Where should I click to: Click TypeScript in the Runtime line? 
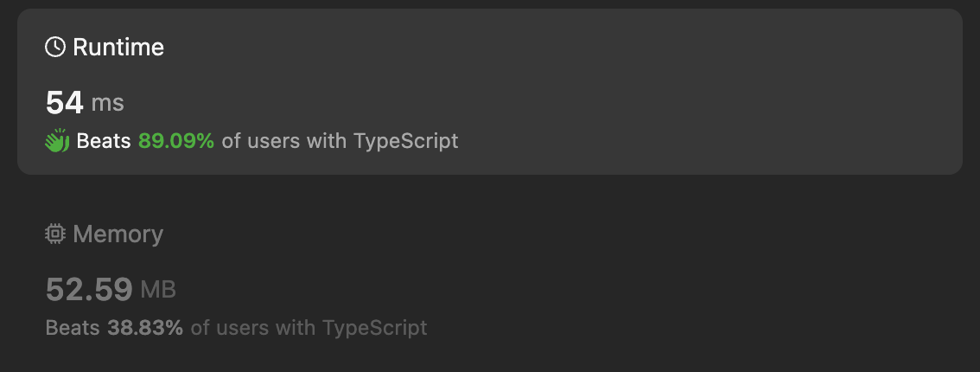point(405,141)
